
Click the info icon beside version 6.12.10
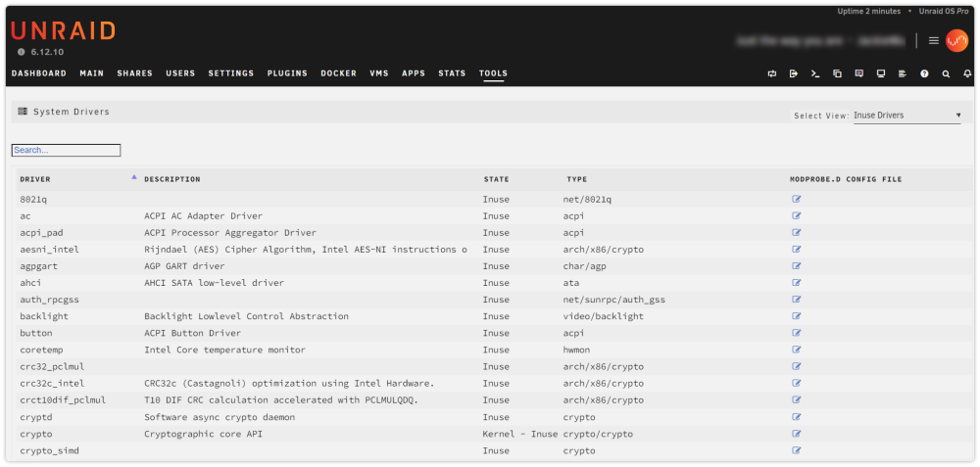[22, 53]
